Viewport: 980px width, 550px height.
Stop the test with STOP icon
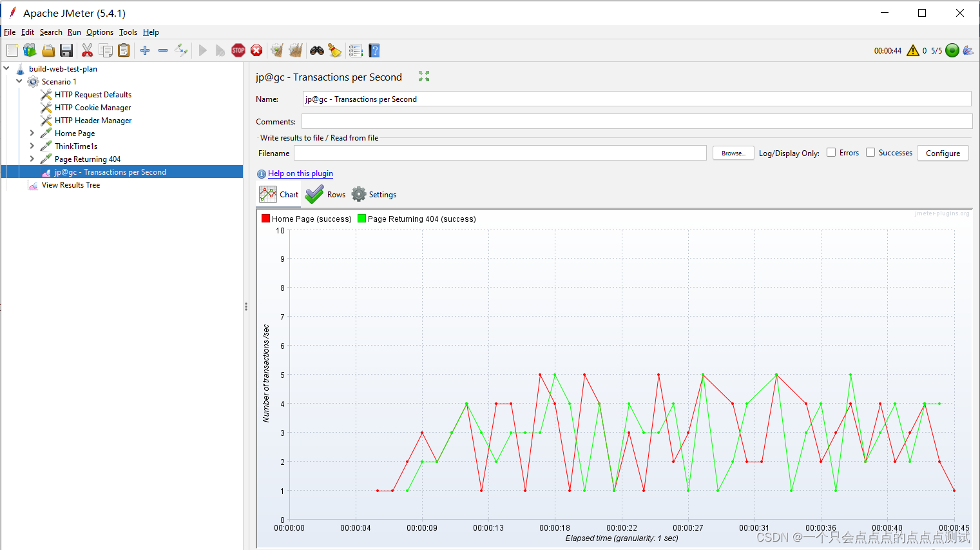[x=238, y=50]
